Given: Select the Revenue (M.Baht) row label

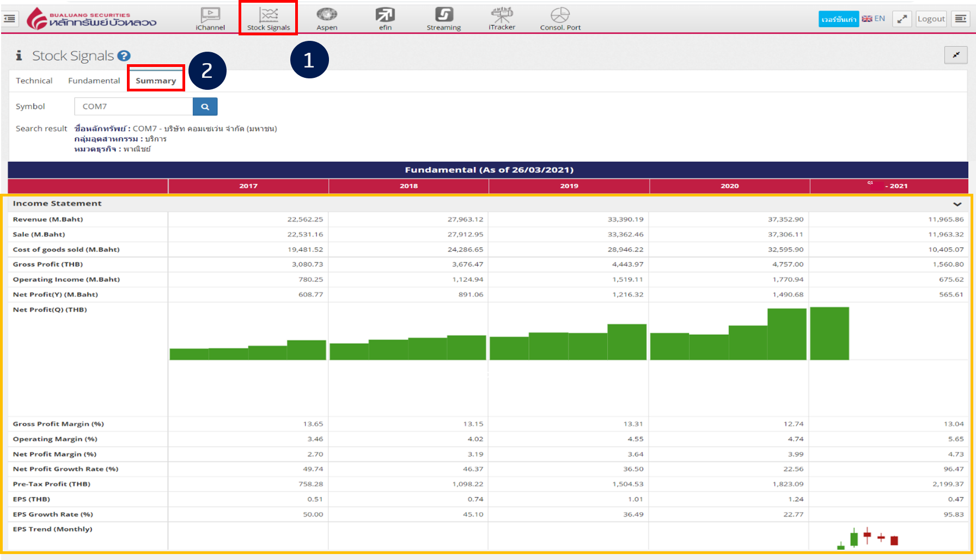Looking at the screenshot, I should pos(48,219).
